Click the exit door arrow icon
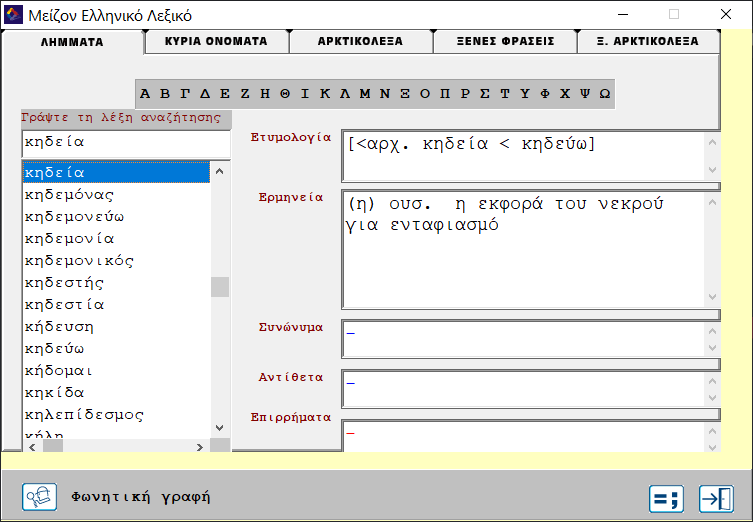Screen dimensions: 753x522 [716, 498]
